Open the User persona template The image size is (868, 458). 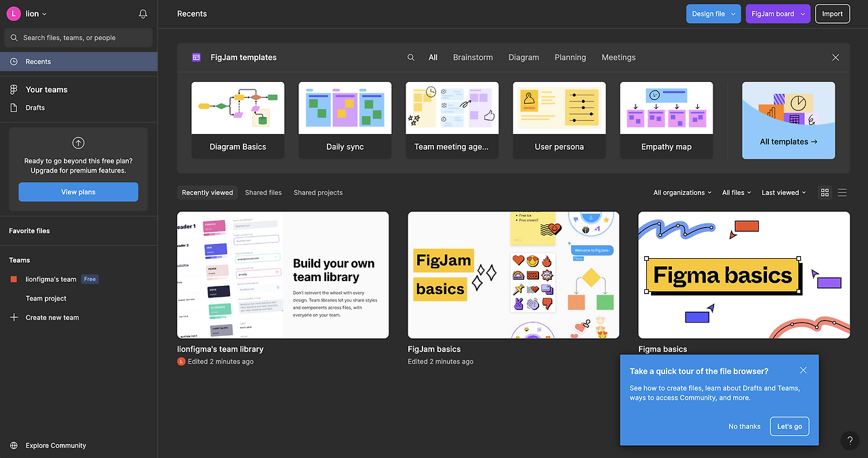(x=559, y=121)
